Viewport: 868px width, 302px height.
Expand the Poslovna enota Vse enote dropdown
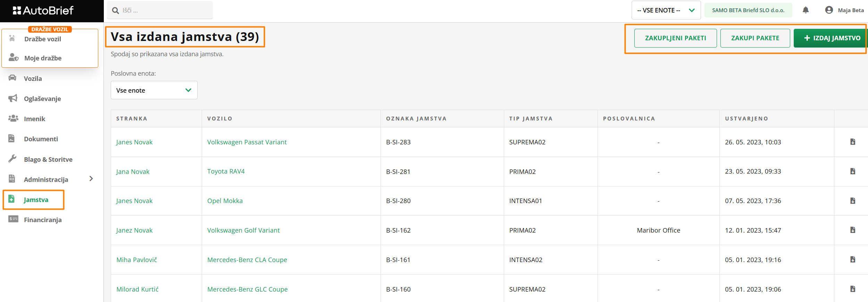154,90
